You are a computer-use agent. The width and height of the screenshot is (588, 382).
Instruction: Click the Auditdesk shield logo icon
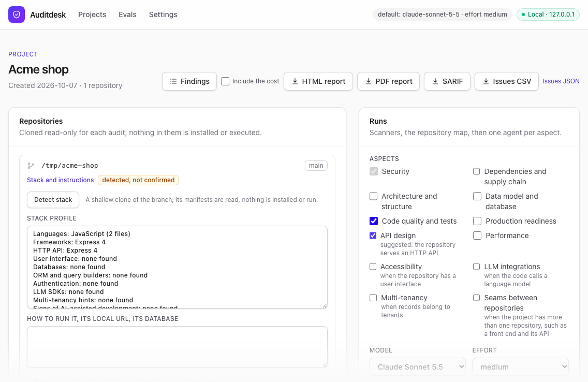pyautogui.click(x=17, y=14)
